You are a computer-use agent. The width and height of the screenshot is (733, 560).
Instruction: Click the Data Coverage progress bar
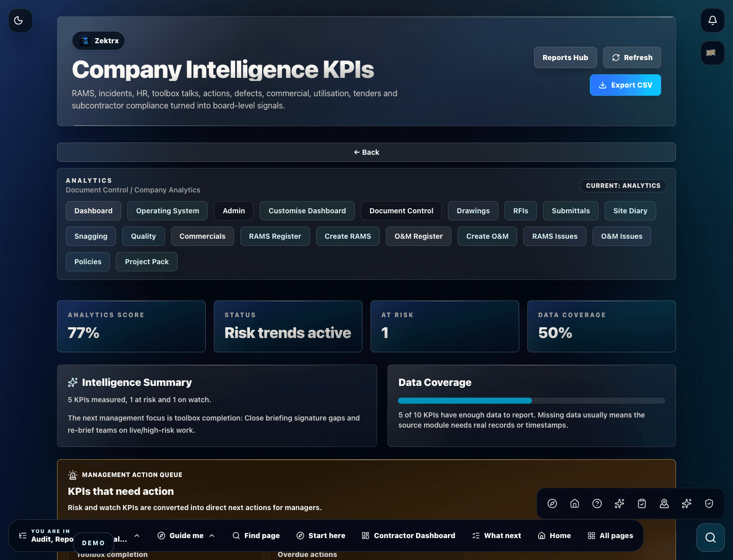point(531,401)
